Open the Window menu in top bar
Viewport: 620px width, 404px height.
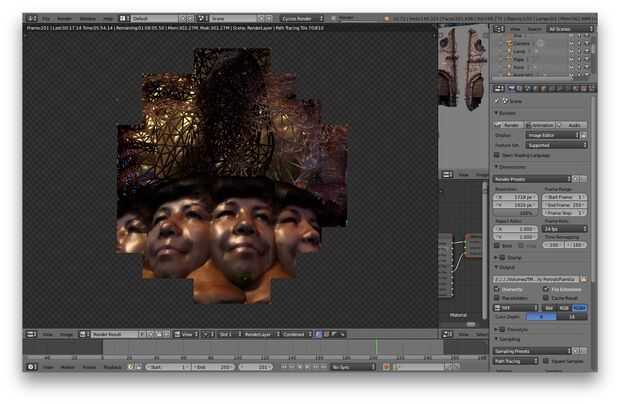pyautogui.click(x=87, y=19)
